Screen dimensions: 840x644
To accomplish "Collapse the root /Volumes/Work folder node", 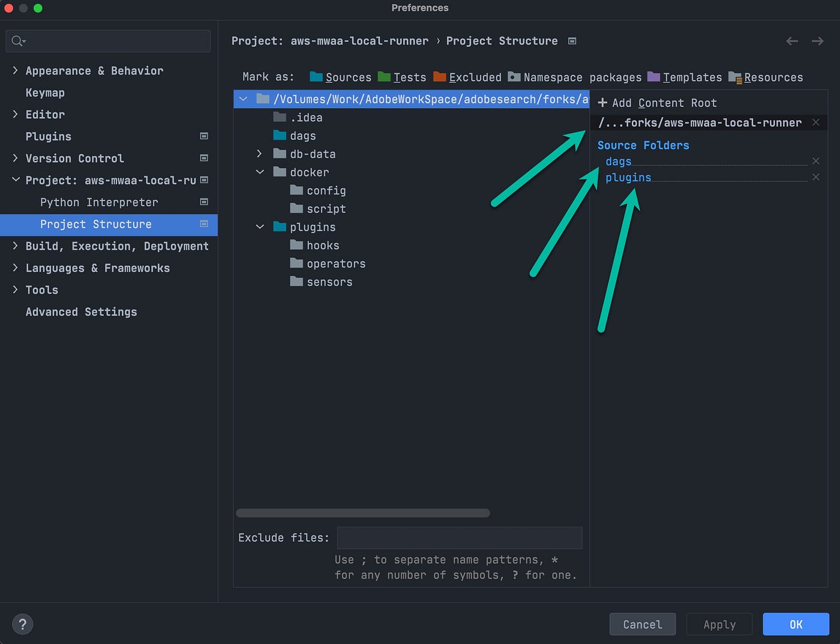I will pyautogui.click(x=243, y=99).
